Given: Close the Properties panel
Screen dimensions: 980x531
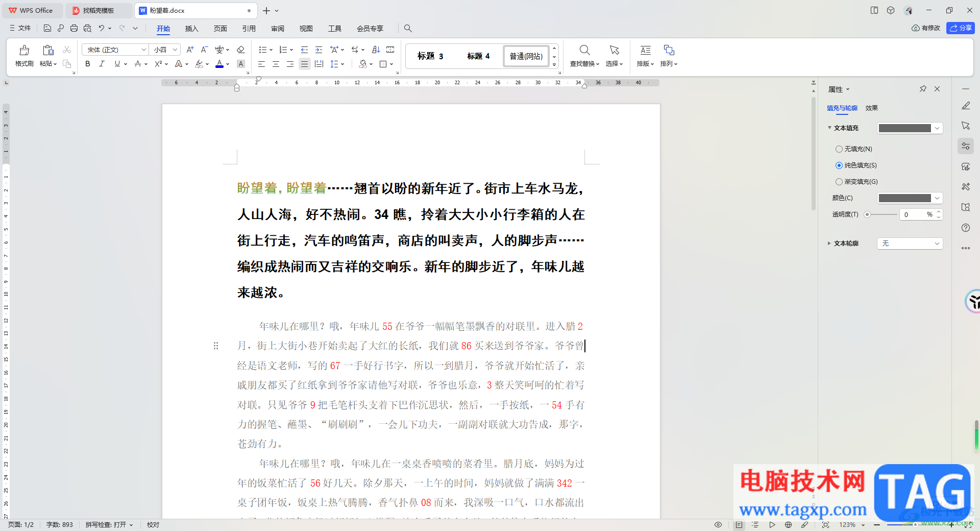Looking at the screenshot, I should [x=937, y=89].
